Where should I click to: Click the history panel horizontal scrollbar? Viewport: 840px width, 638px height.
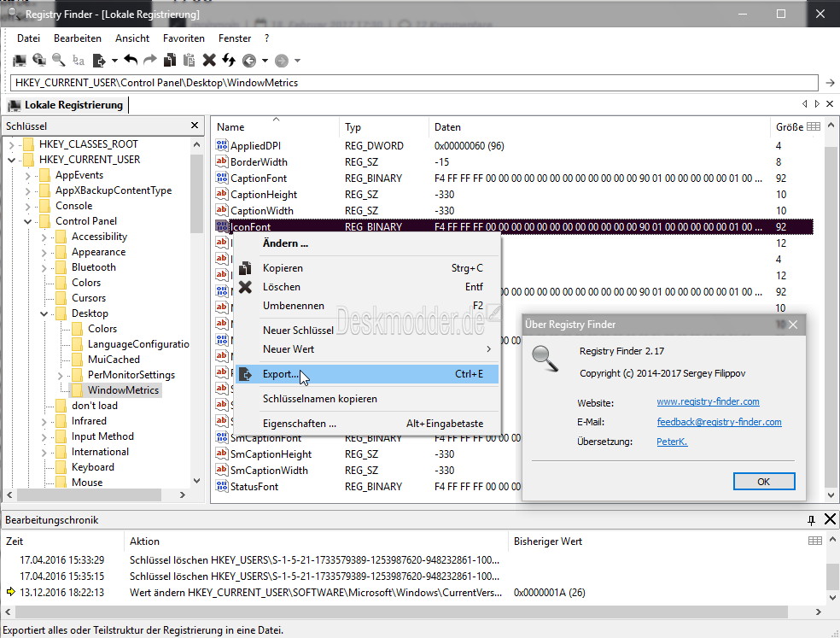402,612
